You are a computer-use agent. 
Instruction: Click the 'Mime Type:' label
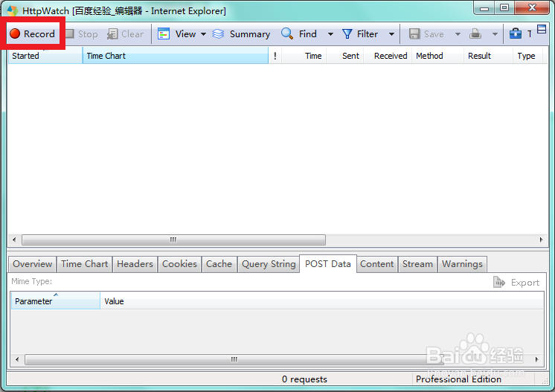(31, 282)
